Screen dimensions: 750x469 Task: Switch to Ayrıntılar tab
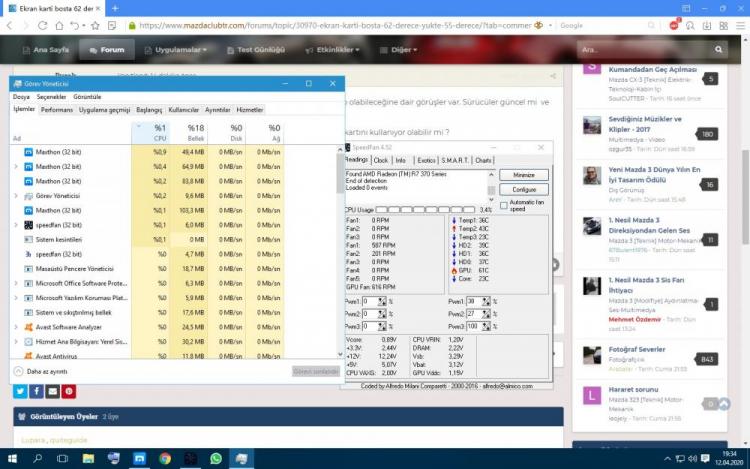[x=218, y=109]
